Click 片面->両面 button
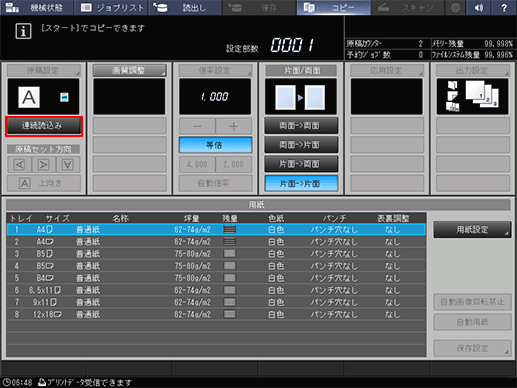Screen dimensions: 517x388 pyautogui.click(x=301, y=164)
